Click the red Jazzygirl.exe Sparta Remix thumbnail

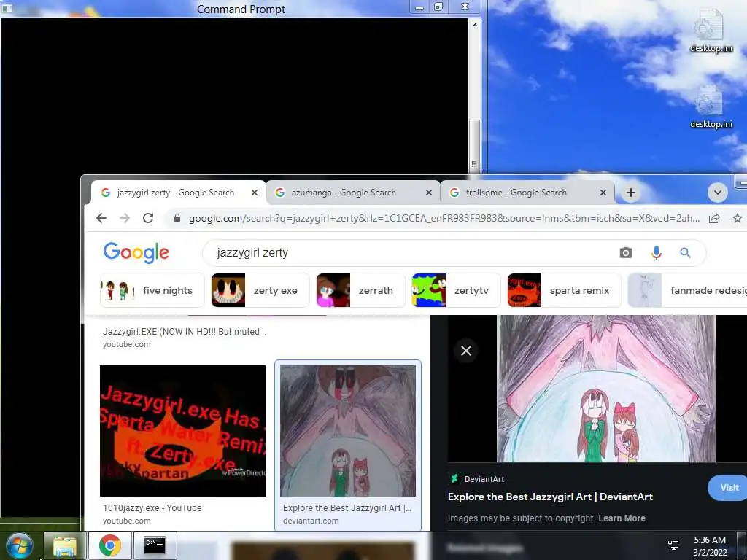tap(182, 431)
